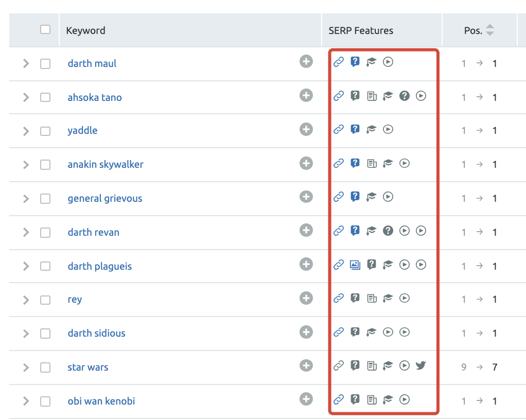The height and width of the screenshot is (420, 526).
Task: Expand the darth sidious row chevron
Action: coord(26,334)
